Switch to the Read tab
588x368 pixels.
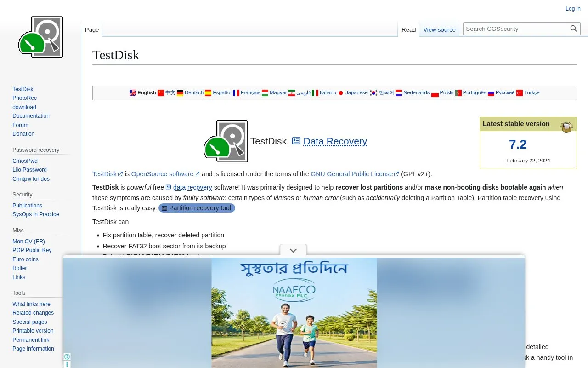point(408,29)
